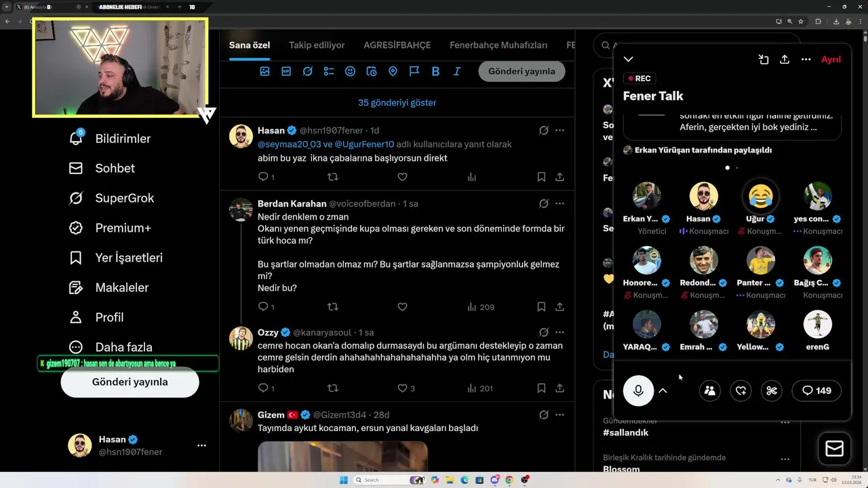Open Uğur's speaker avatar in space
The width and height of the screenshot is (868, 488).
click(x=761, y=197)
